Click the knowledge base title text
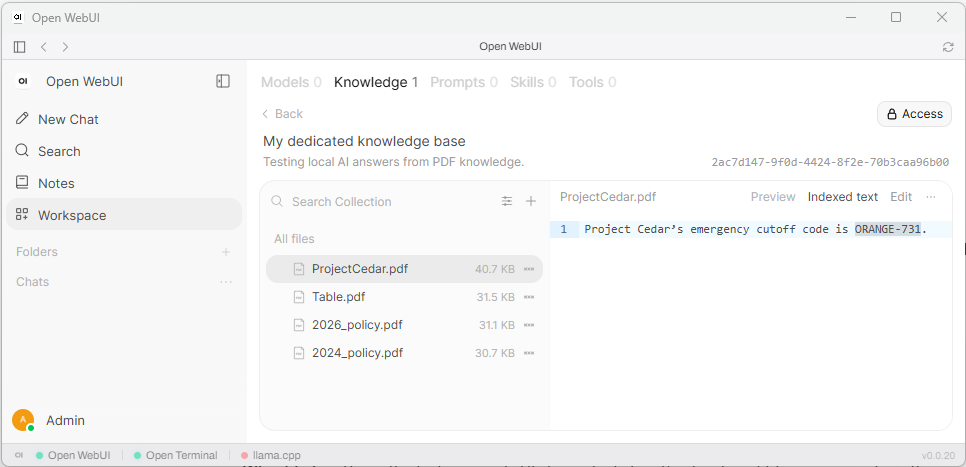The image size is (966, 467). 364,142
